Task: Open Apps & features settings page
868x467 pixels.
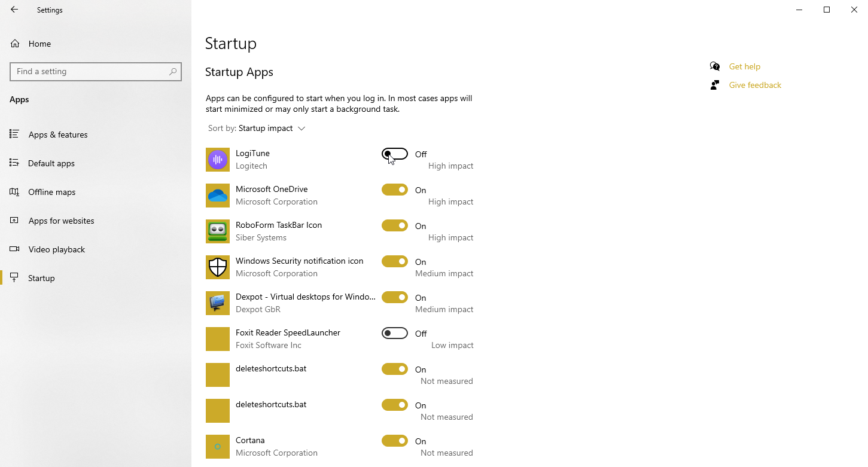Action: pos(57,135)
